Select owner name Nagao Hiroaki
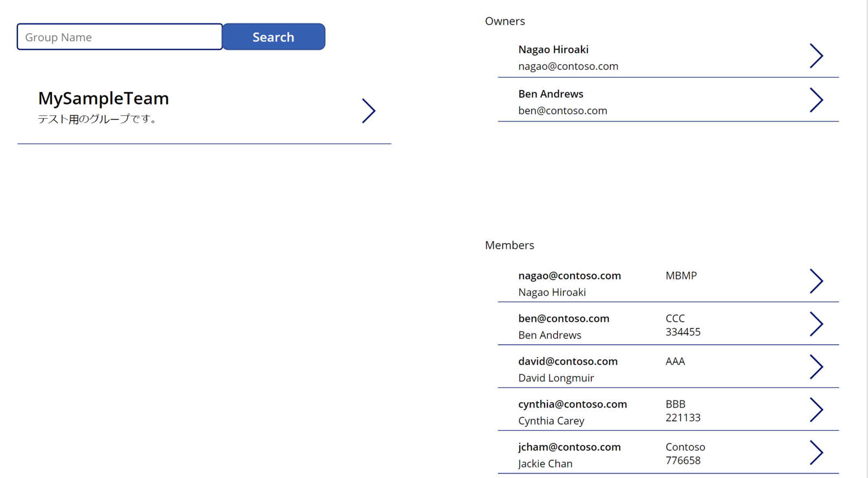Screen dimensions: 868x478 [x=553, y=49]
